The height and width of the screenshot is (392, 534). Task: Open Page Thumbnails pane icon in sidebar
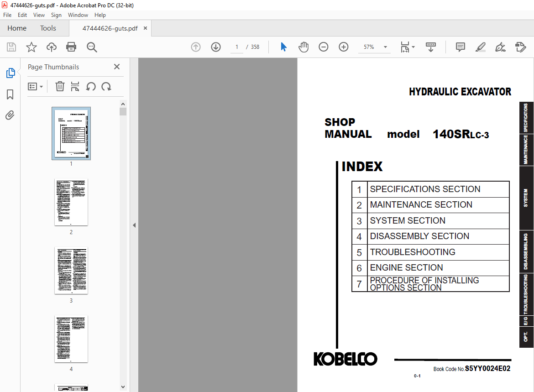click(x=10, y=73)
